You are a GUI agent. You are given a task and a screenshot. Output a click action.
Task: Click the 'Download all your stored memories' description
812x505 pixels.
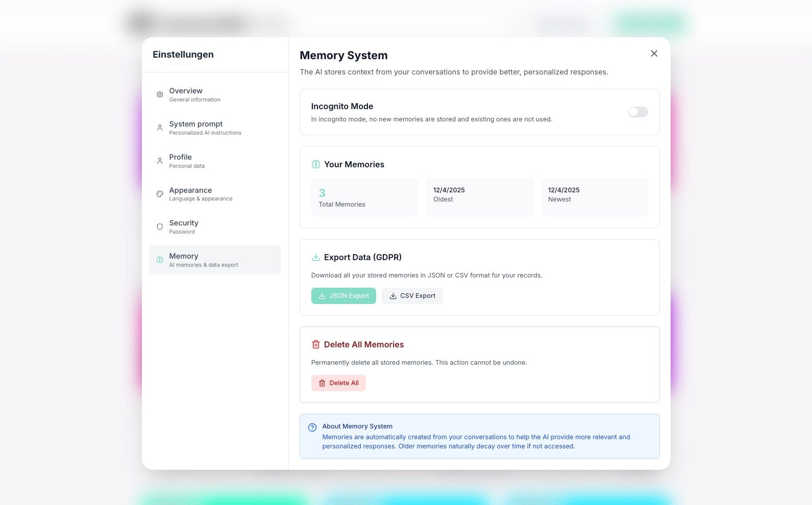click(427, 275)
